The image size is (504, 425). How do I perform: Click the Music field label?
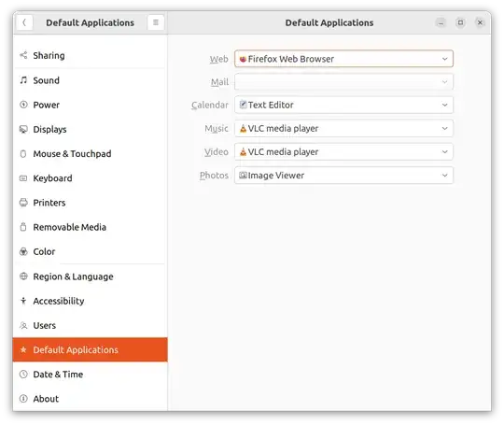click(217, 128)
